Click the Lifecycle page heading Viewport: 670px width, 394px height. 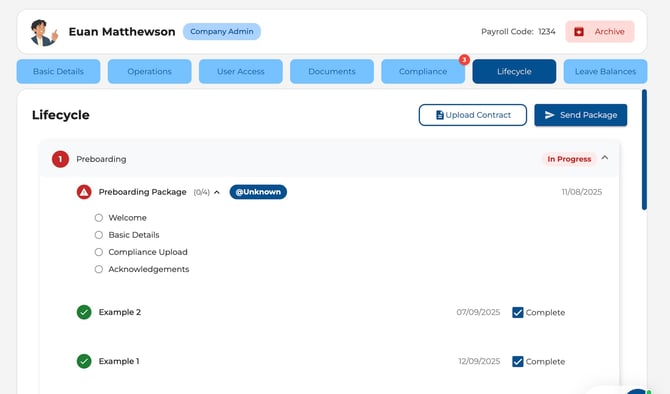(x=61, y=115)
